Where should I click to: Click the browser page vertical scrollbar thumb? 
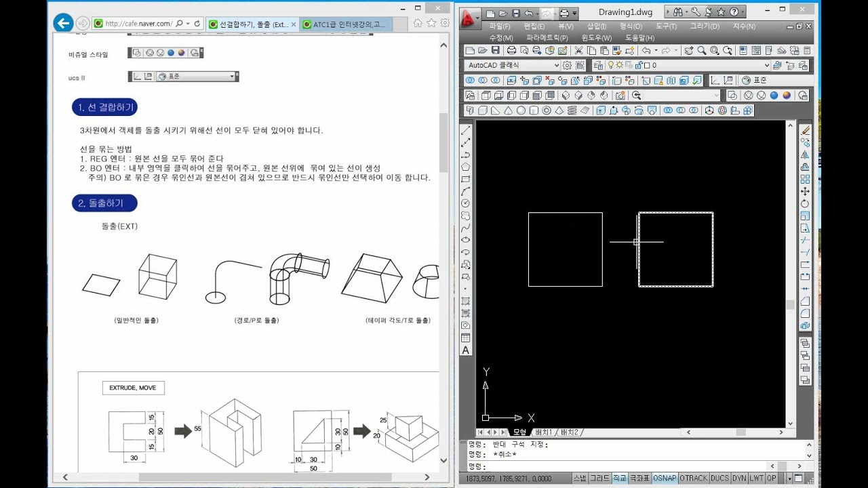point(443,142)
